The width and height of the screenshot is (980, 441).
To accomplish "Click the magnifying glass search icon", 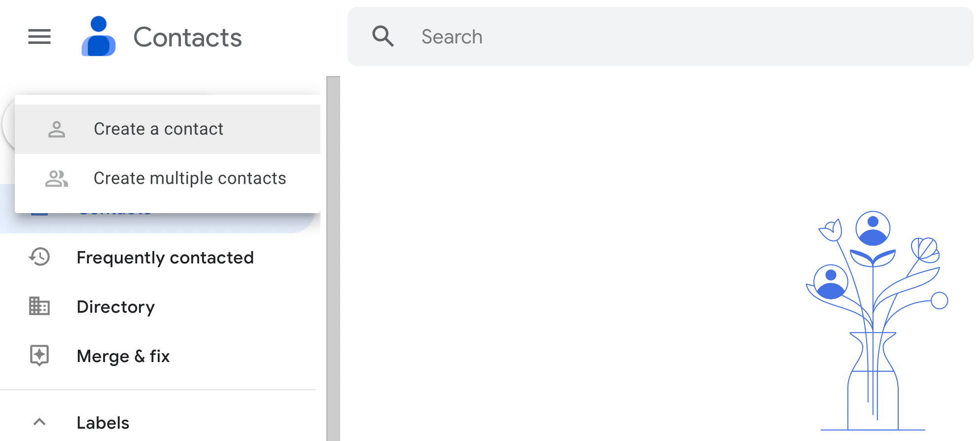I will 383,37.
